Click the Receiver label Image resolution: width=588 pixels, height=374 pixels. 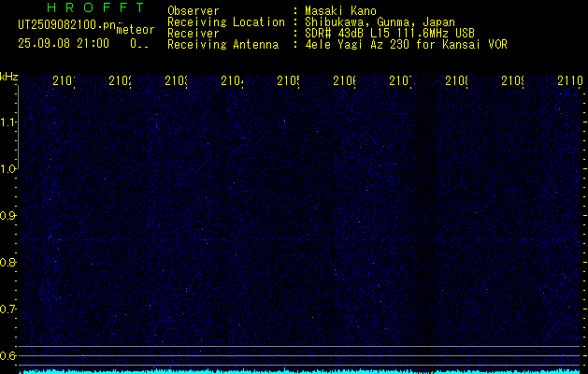194,34
